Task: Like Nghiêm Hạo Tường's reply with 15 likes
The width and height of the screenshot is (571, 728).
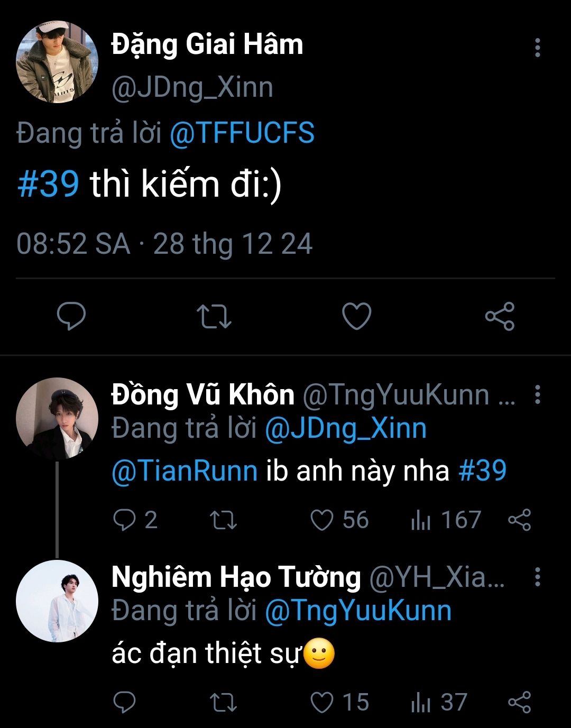Action: click(322, 702)
